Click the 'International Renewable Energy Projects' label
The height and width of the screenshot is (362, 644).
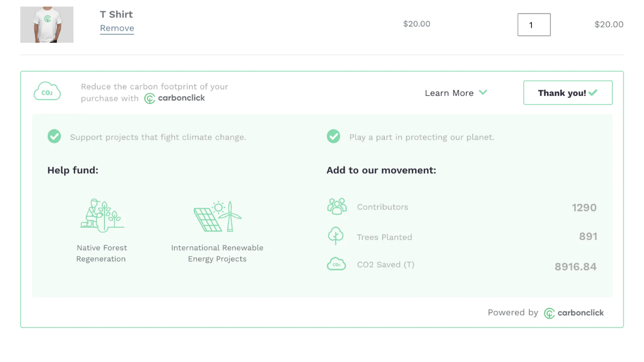point(217,253)
